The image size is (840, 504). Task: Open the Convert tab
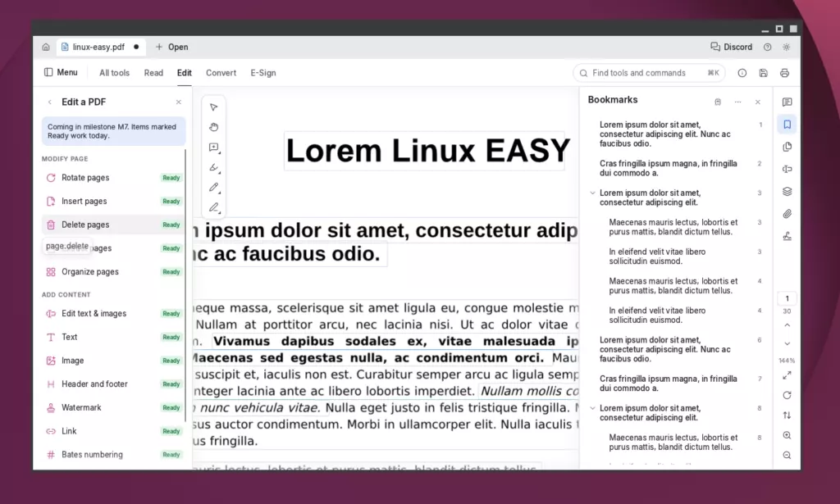pyautogui.click(x=221, y=73)
